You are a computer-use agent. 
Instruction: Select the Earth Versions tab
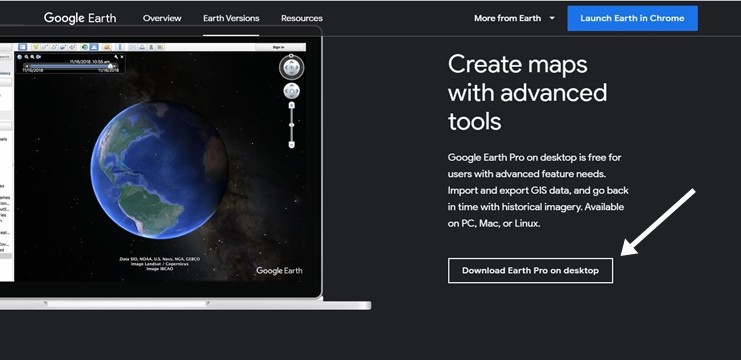[231, 18]
